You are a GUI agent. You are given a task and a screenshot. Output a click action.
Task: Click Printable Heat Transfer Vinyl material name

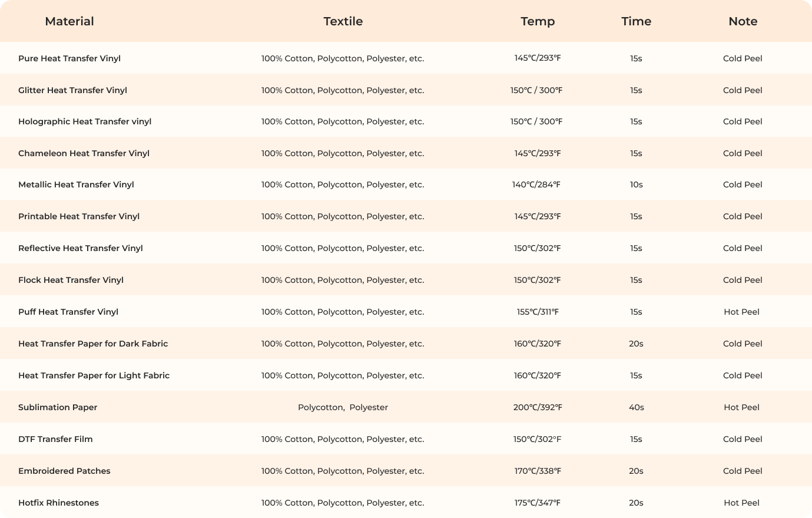(79, 216)
